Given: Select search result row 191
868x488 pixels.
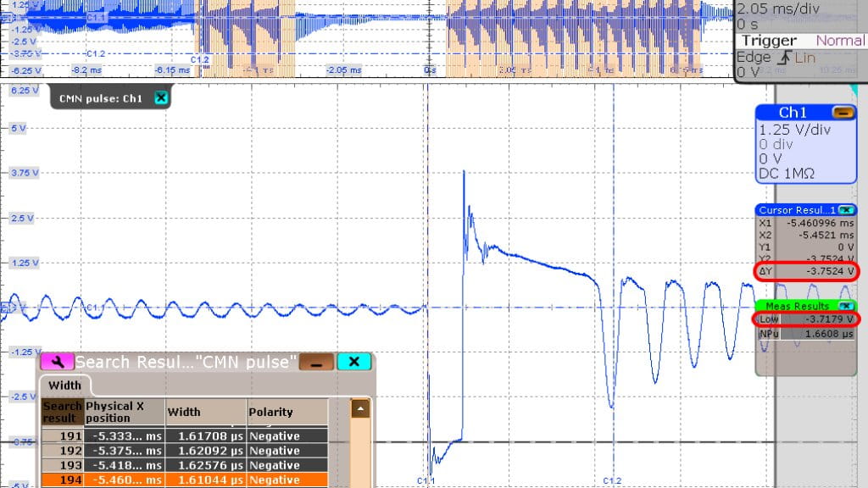Looking at the screenshot, I should pyautogui.click(x=170, y=435).
